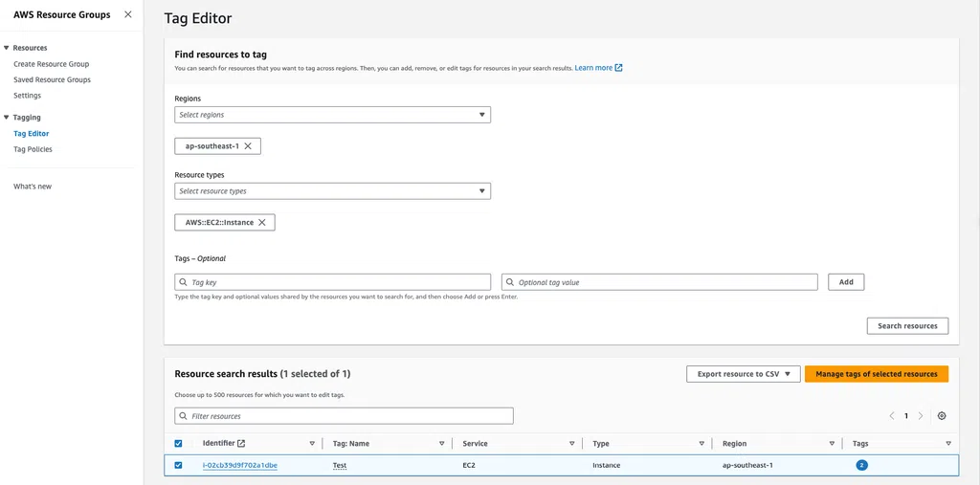Sort by the Type column arrow
The image size is (980, 485).
point(702,444)
